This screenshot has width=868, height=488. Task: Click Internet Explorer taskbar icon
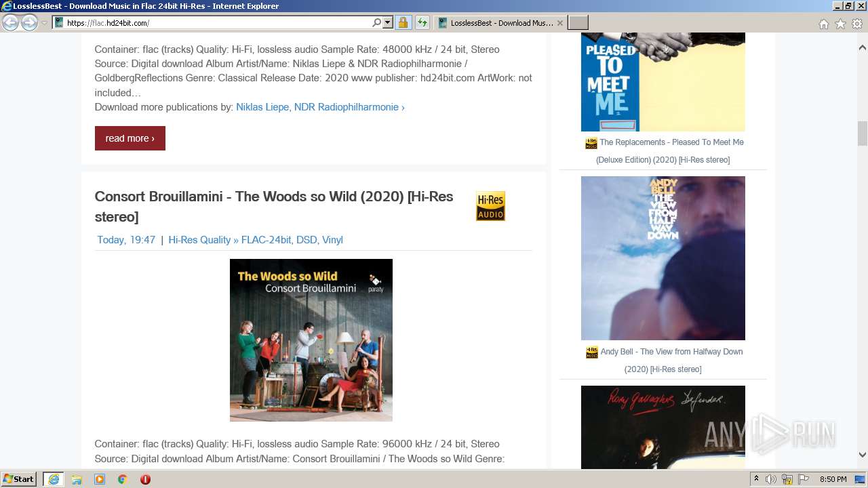[x=54, y=479]
